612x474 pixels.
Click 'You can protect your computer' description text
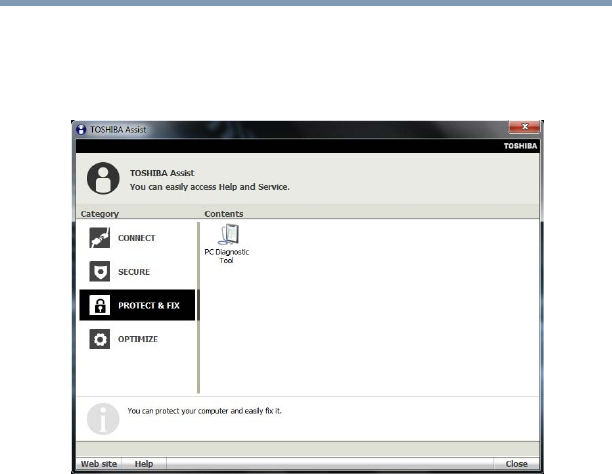[x=204, y=411]
